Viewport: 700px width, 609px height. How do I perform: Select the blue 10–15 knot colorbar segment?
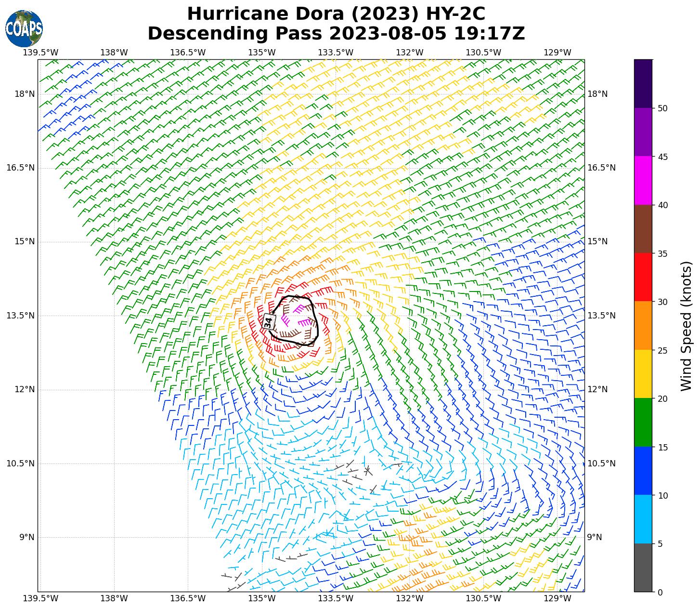tap(643, 471)
